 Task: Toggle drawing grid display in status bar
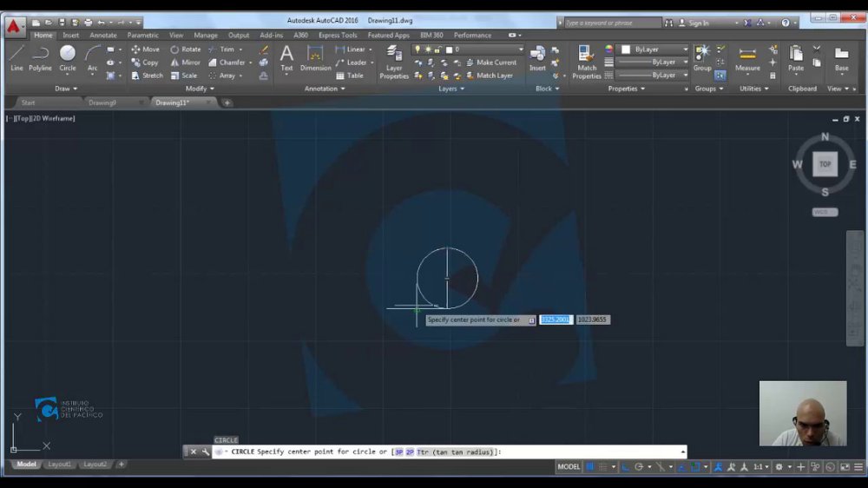(590, 467)
